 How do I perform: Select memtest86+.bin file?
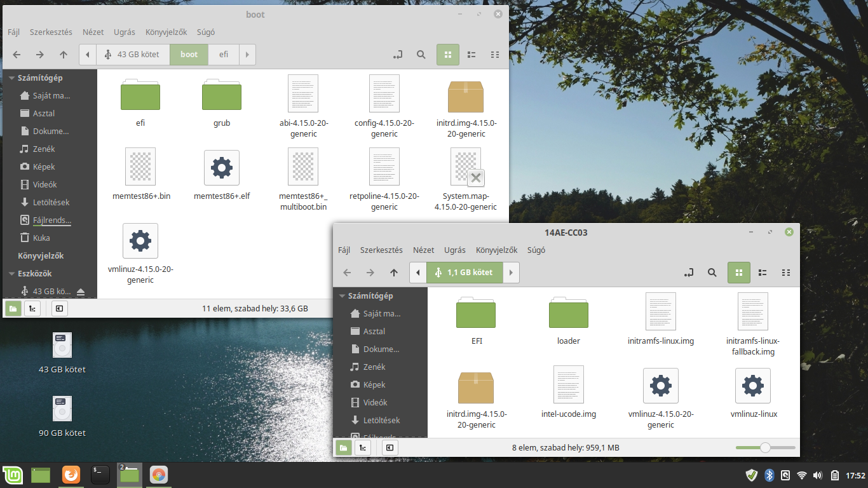click(x=140, y=175)
